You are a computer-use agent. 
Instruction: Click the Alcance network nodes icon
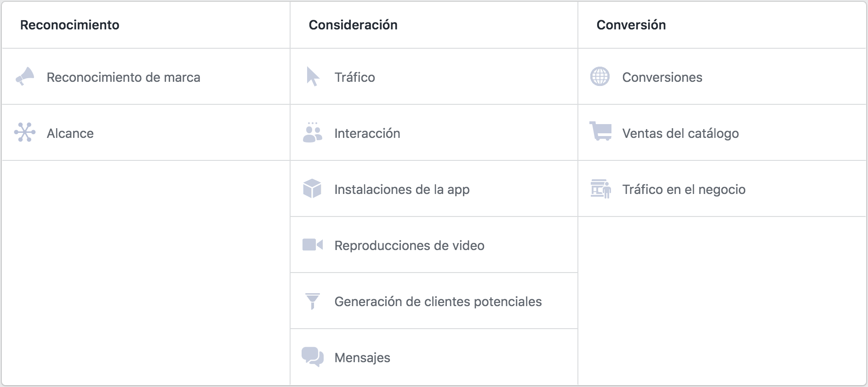[x=25, y=132]
